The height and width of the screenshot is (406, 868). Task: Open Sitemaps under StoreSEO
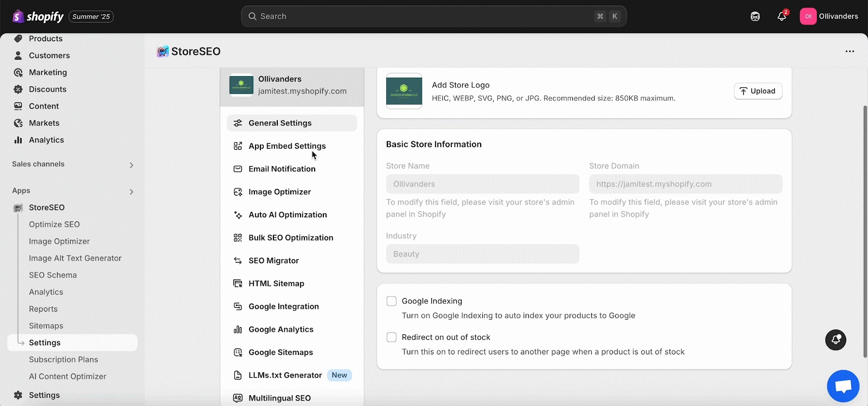[x=46, y=326]
